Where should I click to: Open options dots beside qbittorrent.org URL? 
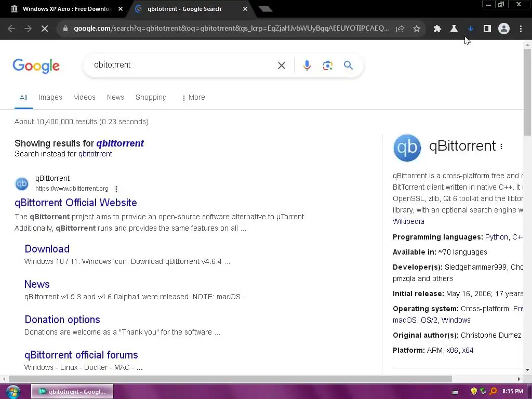click(116, 189)
